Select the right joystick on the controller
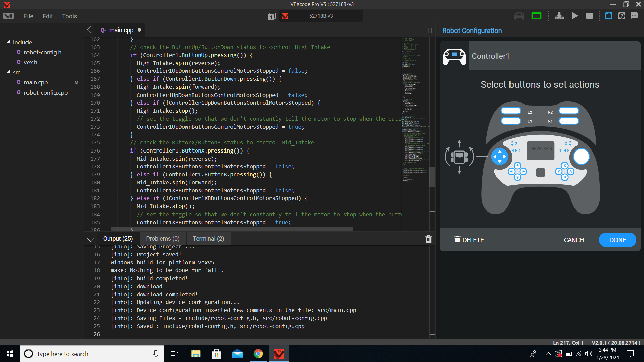The width and height of the screenshot is (644, 362). point(581,157)
